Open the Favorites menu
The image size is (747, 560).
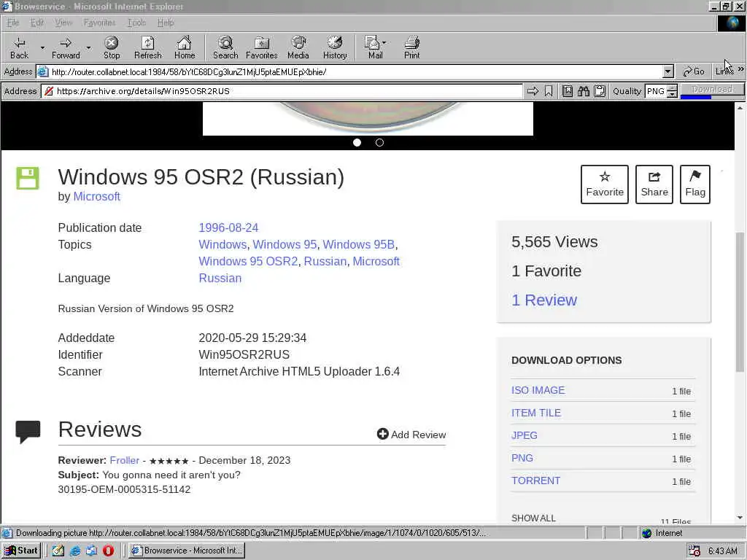(x=99, y=23)
